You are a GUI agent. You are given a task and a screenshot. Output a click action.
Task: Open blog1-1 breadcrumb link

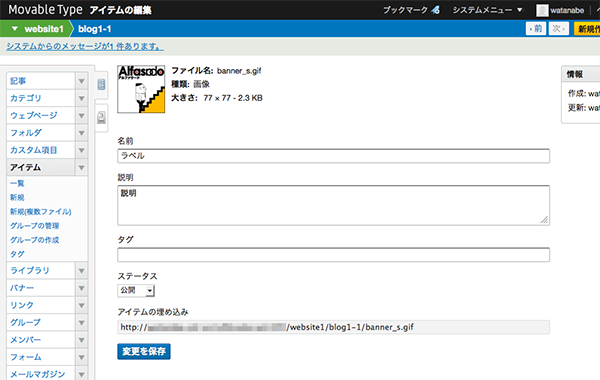pyautogui.click(x=95, y=29)
